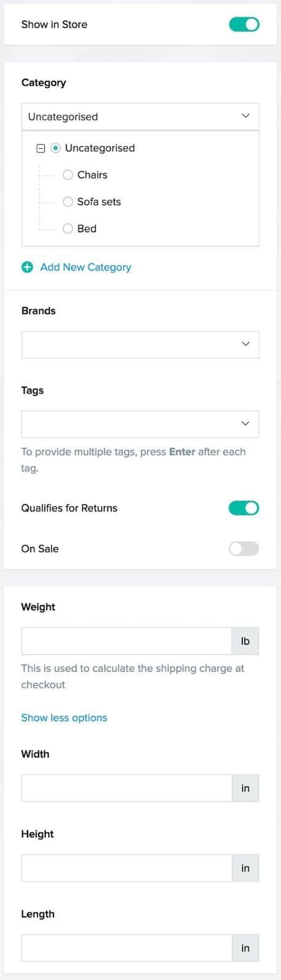Open the Brands dropdown

[140, 344]
